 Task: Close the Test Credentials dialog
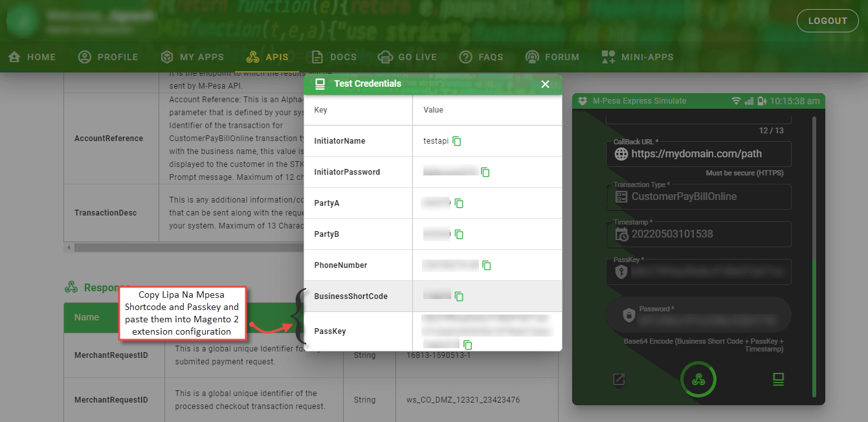coord(545,84)
